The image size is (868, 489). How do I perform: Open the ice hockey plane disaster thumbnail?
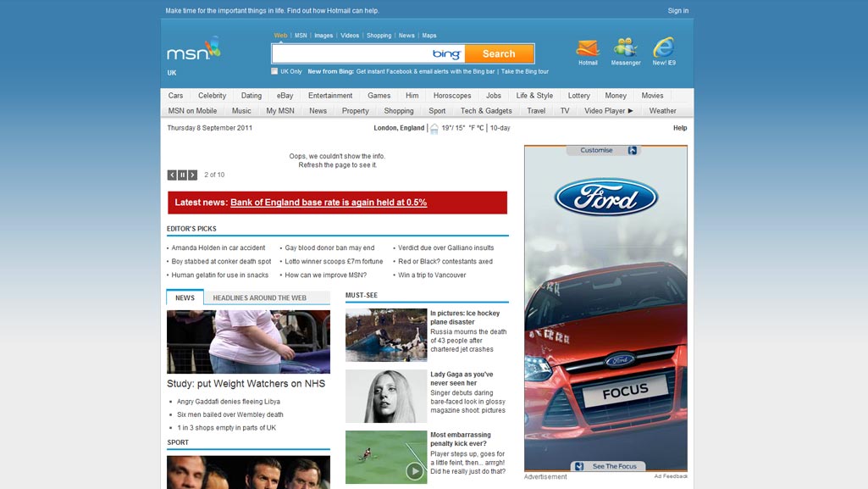(386, 335)
